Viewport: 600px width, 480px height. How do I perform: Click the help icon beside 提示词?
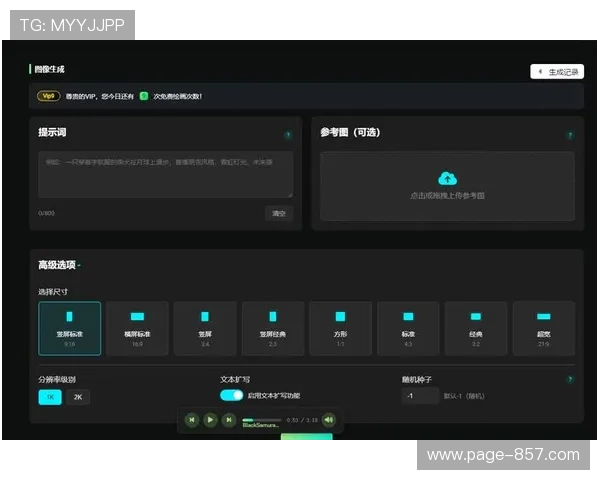289,134
